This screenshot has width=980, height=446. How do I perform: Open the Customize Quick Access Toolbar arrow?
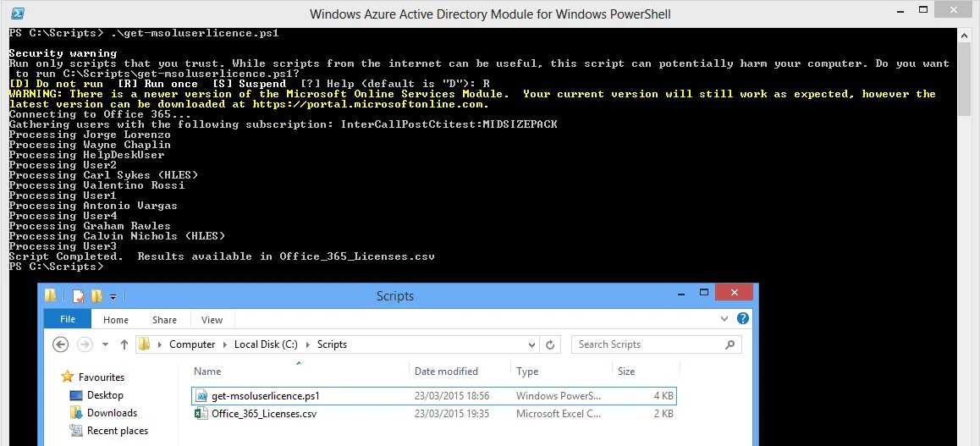pos(113,296)
